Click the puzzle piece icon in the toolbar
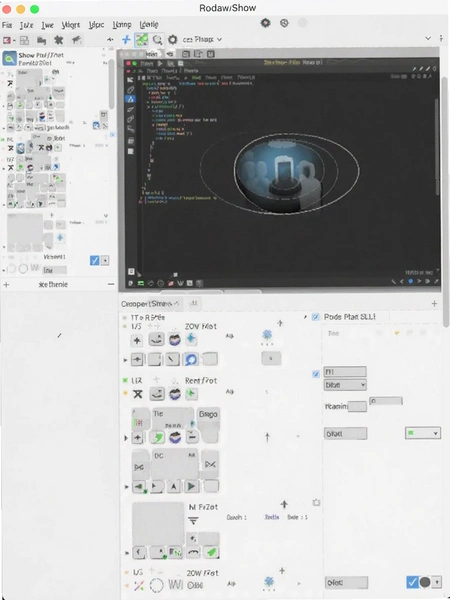This screenshot has width=450, height=600. point(59,40)
